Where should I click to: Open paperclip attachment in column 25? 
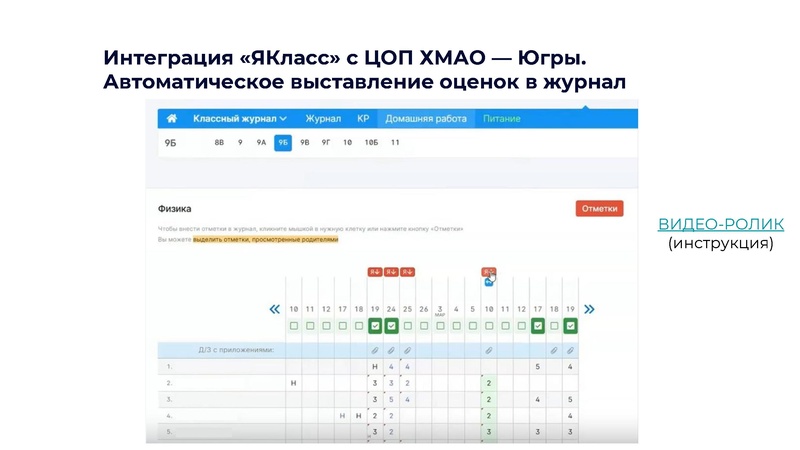click(x=407, y=351)
